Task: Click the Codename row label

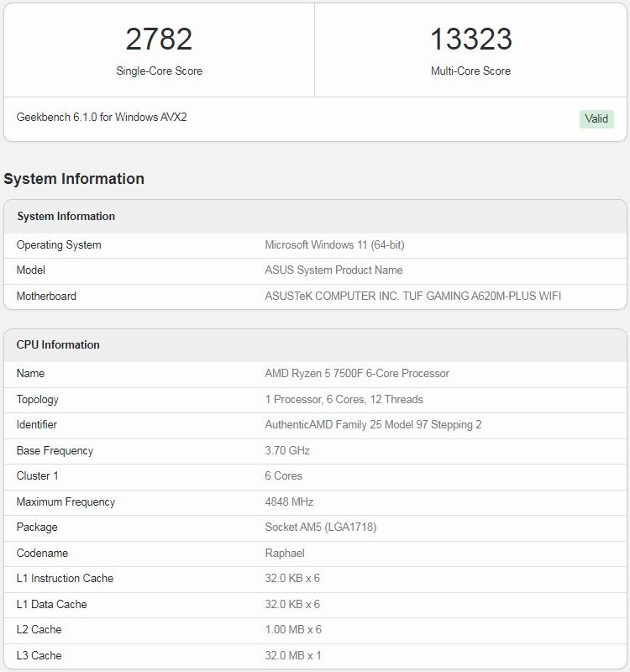Action: coord(43,553)
